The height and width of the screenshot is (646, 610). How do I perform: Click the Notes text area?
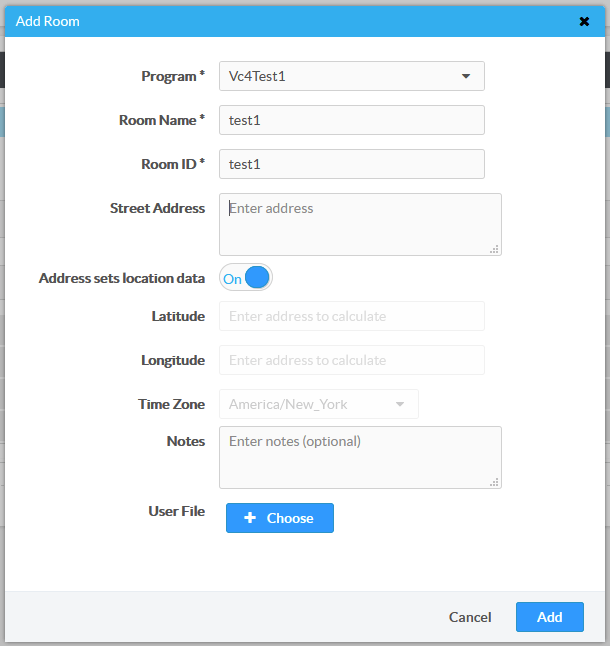tap(358, 457)
